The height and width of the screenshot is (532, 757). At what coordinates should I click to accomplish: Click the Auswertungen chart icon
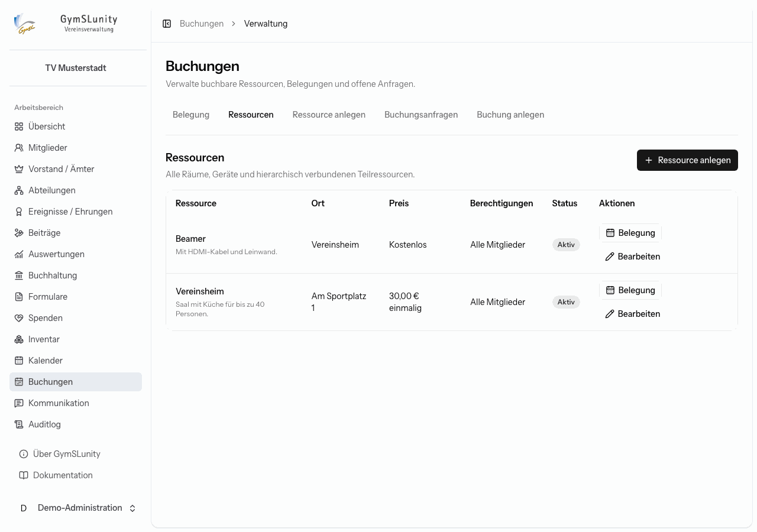click(19, 254)
